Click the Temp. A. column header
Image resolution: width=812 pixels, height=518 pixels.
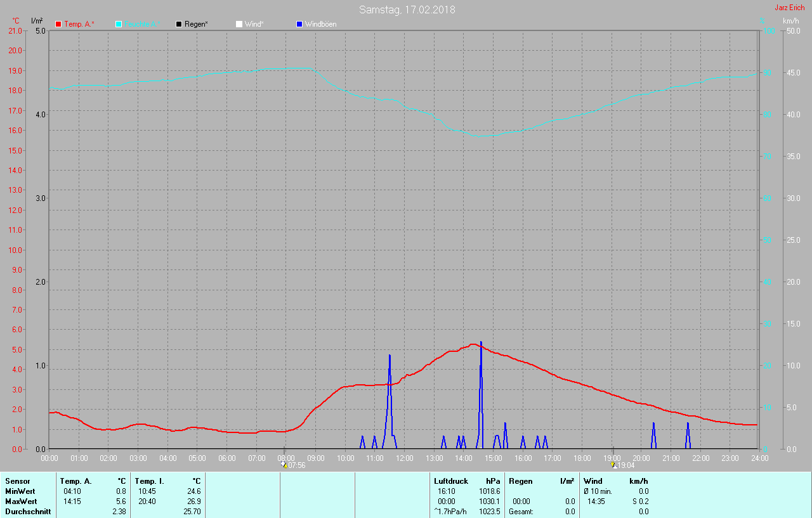(x=76, y=481)
